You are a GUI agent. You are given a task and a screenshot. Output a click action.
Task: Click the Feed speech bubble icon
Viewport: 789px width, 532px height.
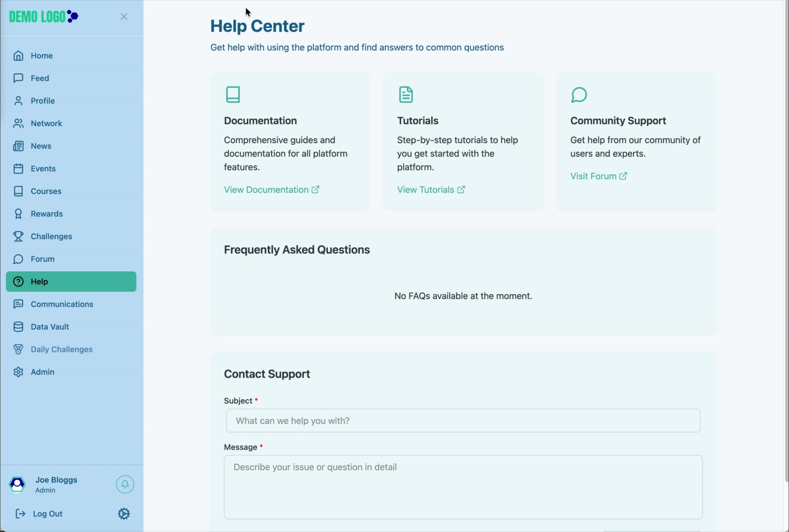click(x=19, y=78)
